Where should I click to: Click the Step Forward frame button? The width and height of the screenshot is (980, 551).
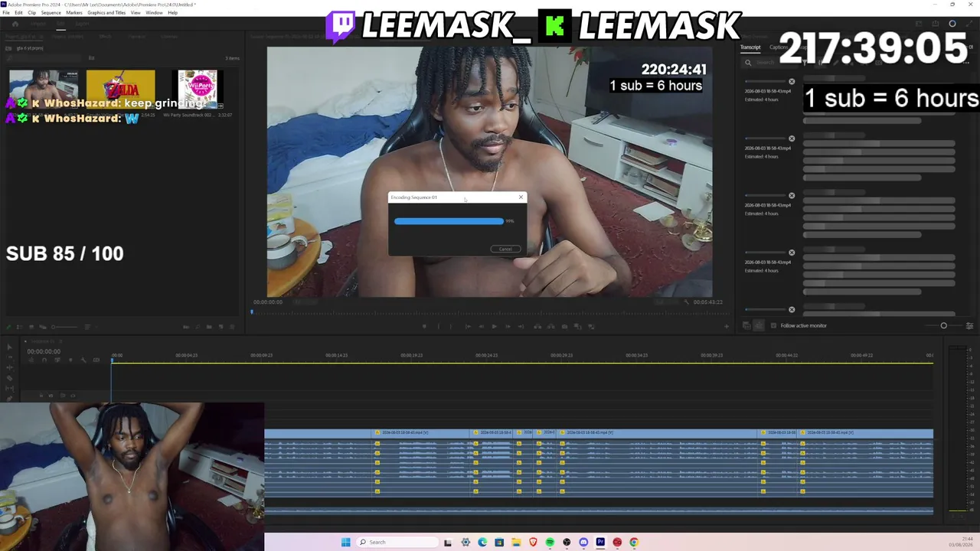507,327
